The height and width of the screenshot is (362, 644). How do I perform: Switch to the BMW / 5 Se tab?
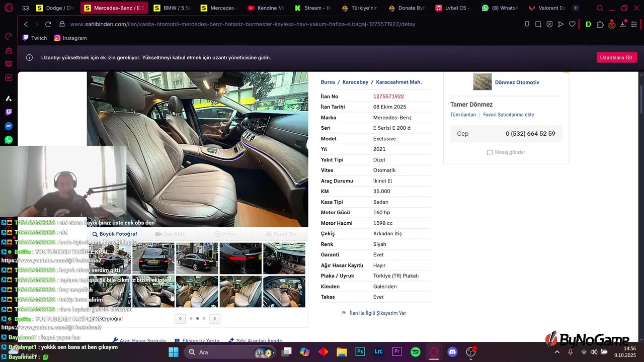click(173, 8)
